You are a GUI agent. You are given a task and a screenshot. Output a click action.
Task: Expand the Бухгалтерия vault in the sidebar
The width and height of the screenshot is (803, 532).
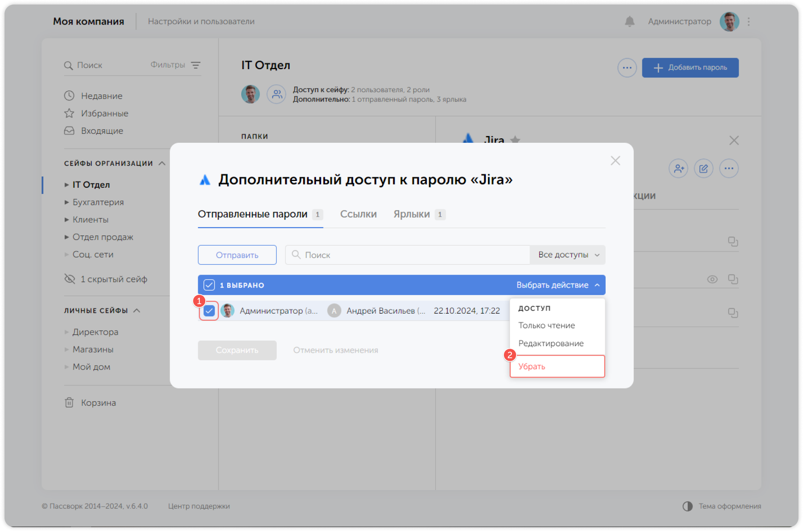pos(67,202)
